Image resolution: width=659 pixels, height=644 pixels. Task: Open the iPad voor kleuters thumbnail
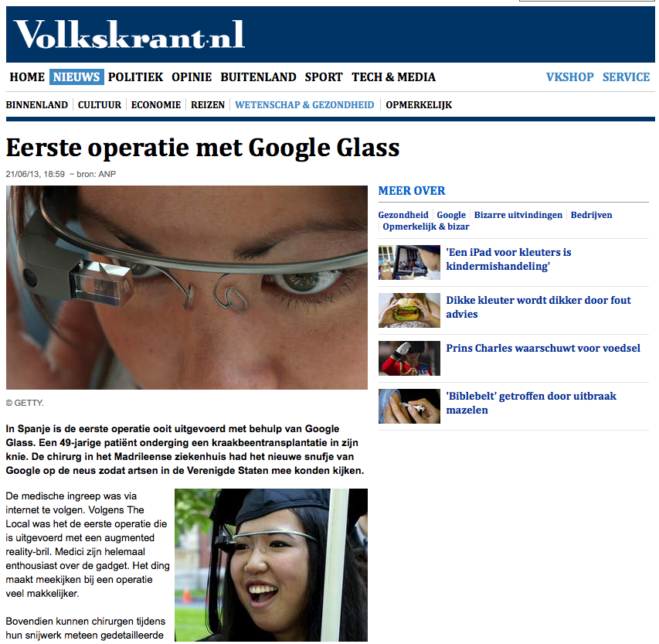[409, 263]
